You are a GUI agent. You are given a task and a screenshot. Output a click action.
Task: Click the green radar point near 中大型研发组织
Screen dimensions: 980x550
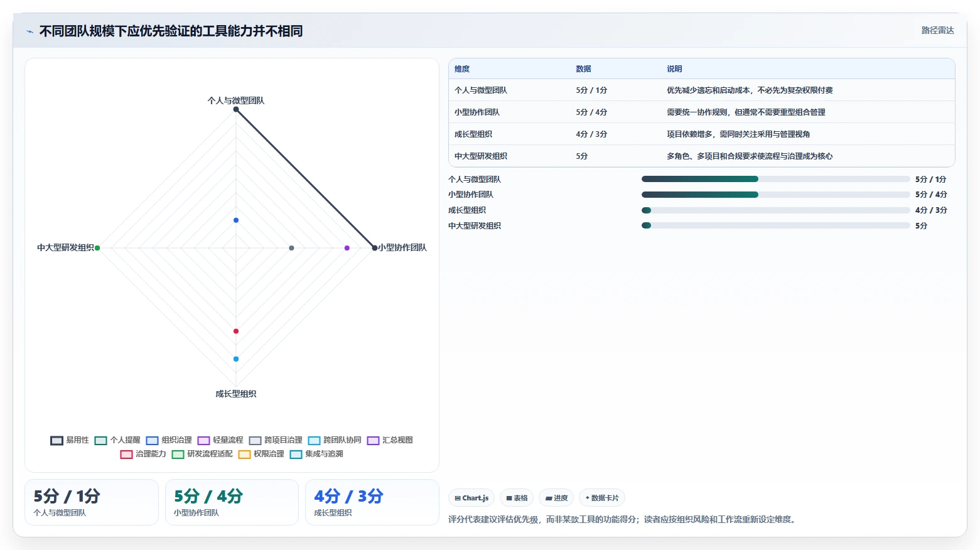point(97,248)
